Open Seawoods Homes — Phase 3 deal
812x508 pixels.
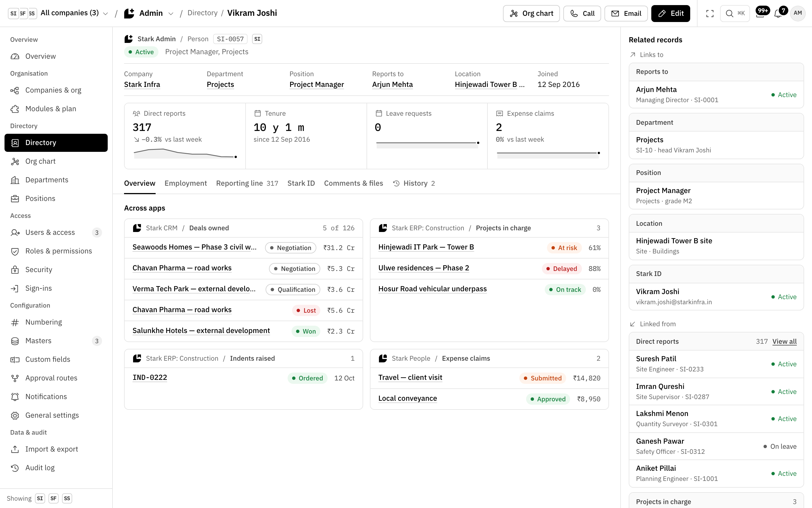coord(195,247)
